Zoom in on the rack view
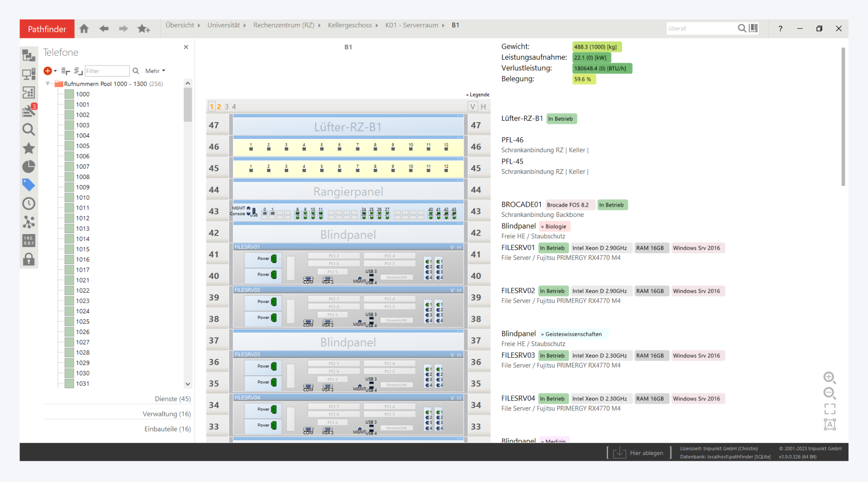This screenshot has width=868, height=482. [829, 377]
